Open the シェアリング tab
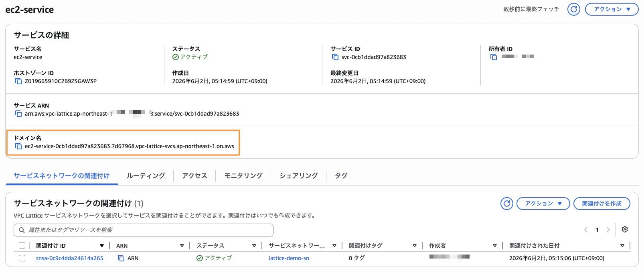This screenshot has height=273, width=644. pyautogui.click(x=299, y=176)
